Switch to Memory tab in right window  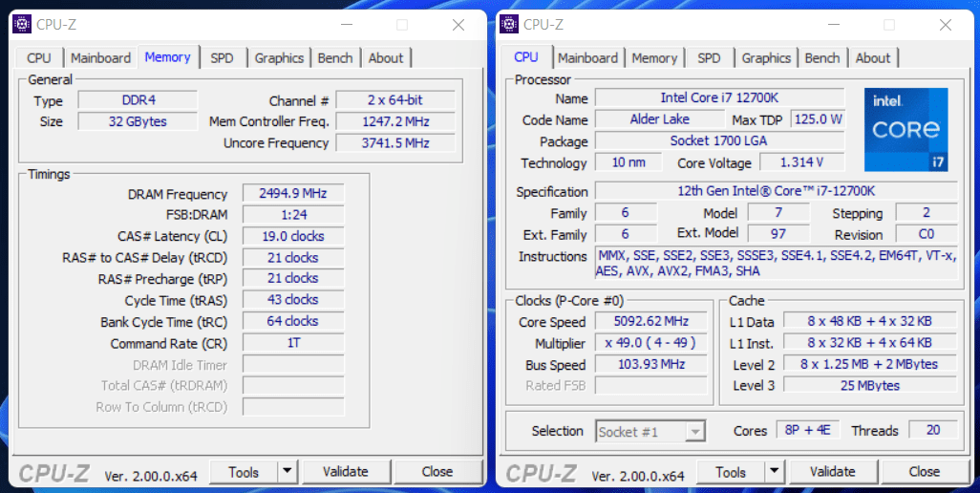click(654, 58)
